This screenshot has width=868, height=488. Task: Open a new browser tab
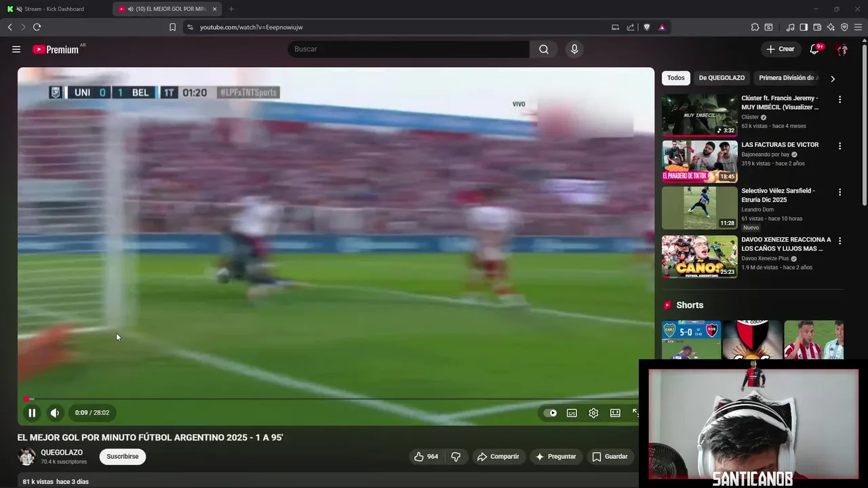click(231, 9)
